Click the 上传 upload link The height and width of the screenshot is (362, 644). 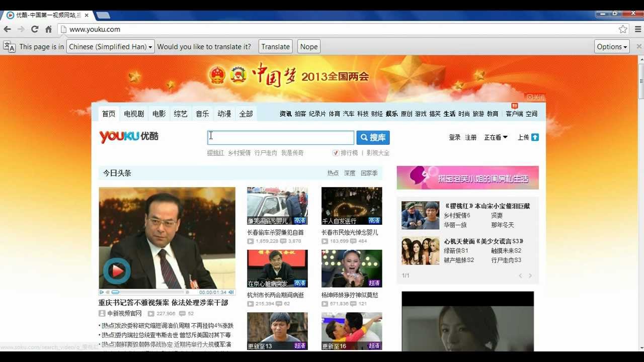pyautogui.click(x=523, y=137)
